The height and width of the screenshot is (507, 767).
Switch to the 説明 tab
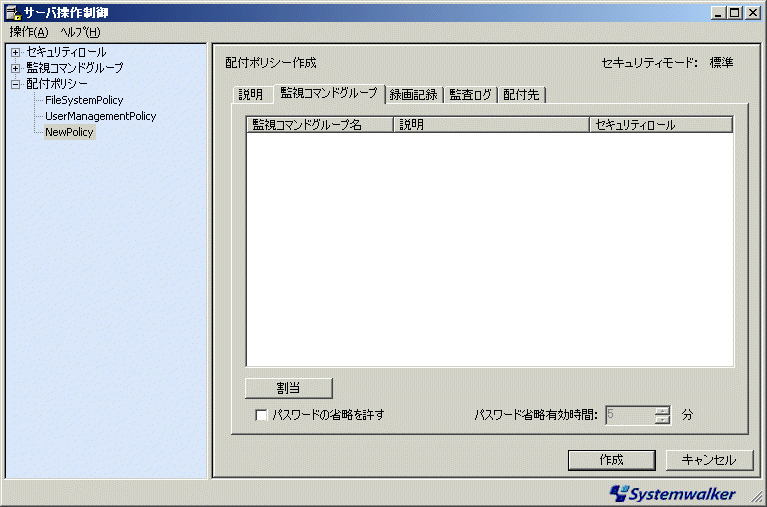coord(251,94)
